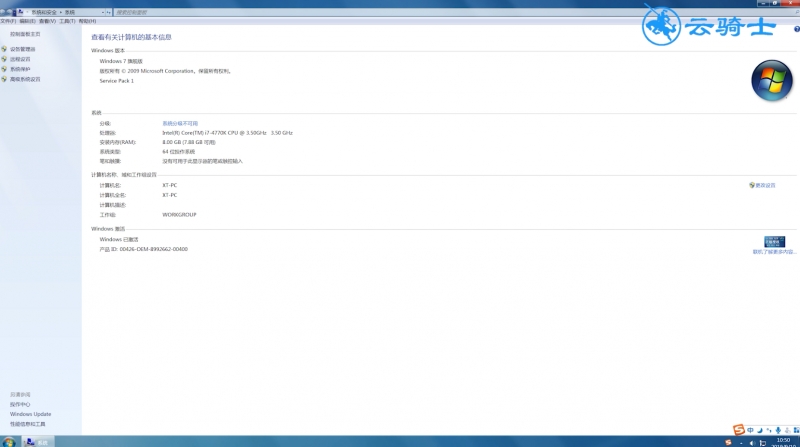The width and height of the screenshot is (800, 447).
Task: Open the 查看(V) menu
Action: 47,21
